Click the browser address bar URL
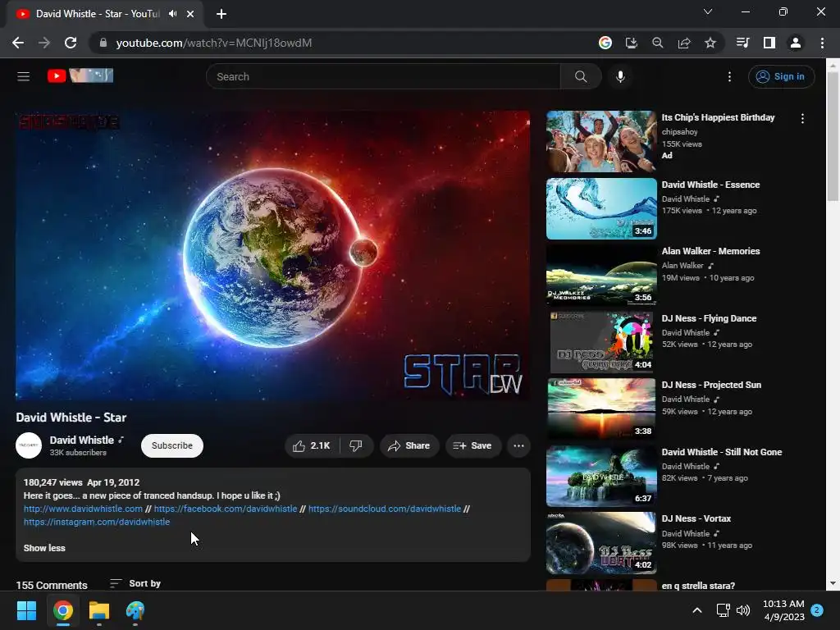The width and height of the screenshot is (840, 630). click(x=214, y=43)
